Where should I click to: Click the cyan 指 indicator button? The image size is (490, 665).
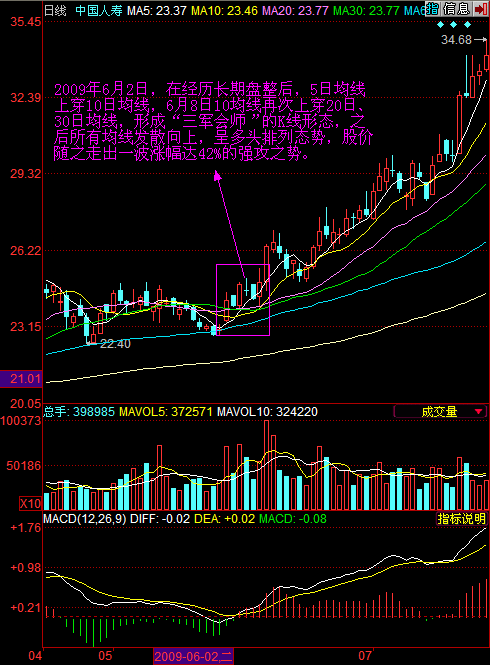tap(433, 8)
